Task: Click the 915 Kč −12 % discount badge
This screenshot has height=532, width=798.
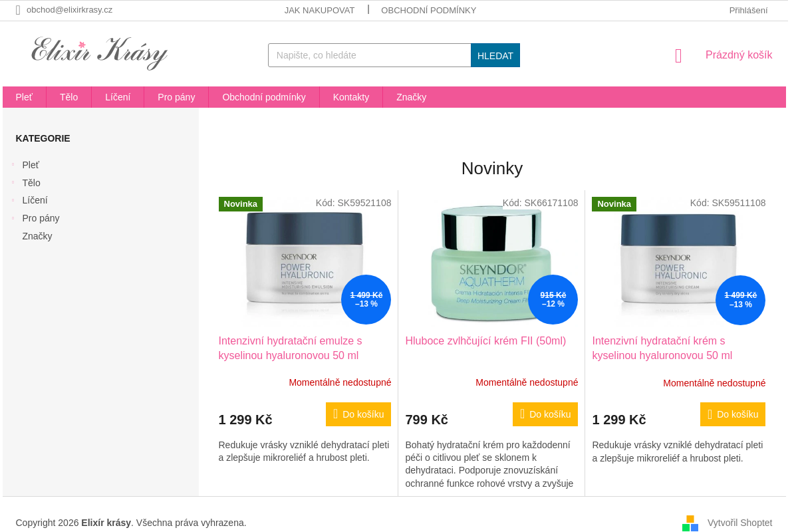Action: click(553, 299)
